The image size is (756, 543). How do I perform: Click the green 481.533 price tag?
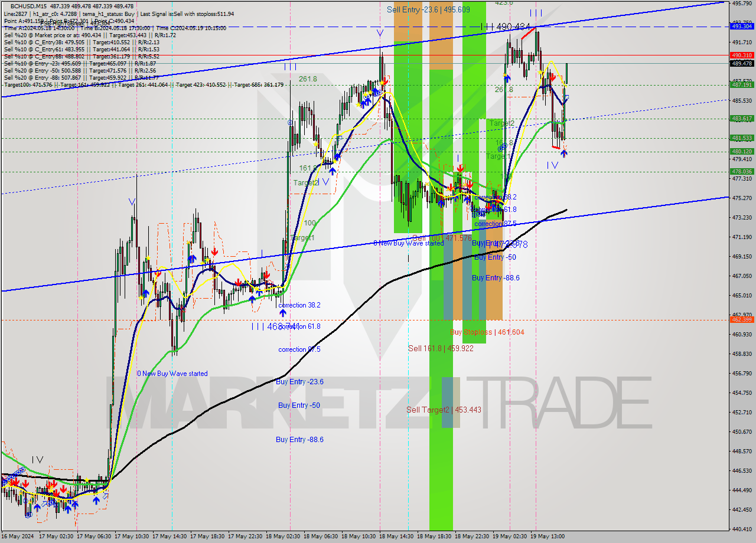[x=742, y=138]
